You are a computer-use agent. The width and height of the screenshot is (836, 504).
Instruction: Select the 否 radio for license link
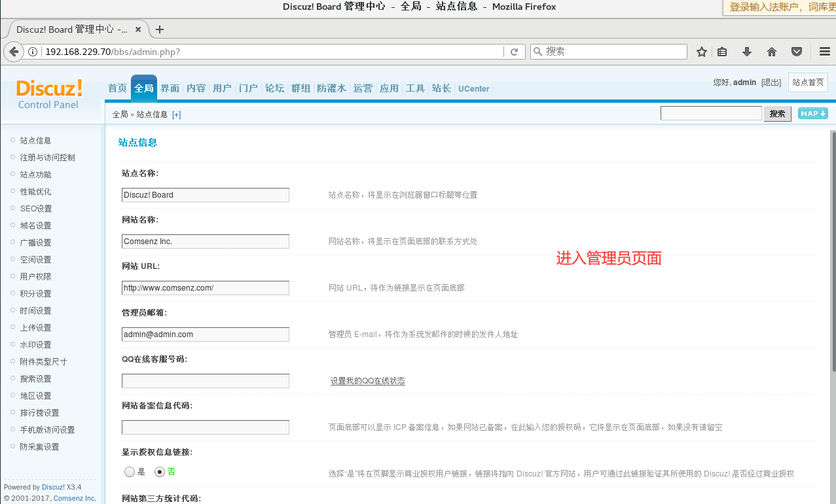[160, 471]
